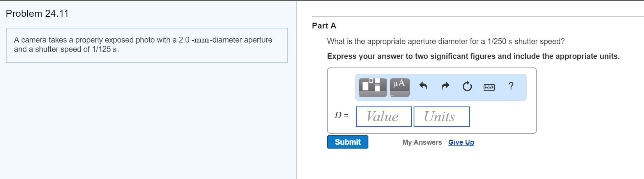Click the D = label
This screenshot has width=644, height=179.
point(341,115)
